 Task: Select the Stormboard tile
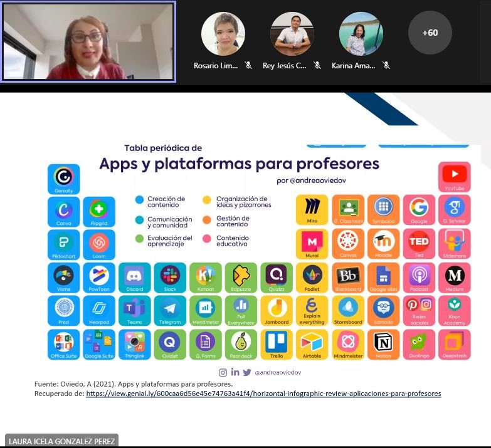point(348,311)
